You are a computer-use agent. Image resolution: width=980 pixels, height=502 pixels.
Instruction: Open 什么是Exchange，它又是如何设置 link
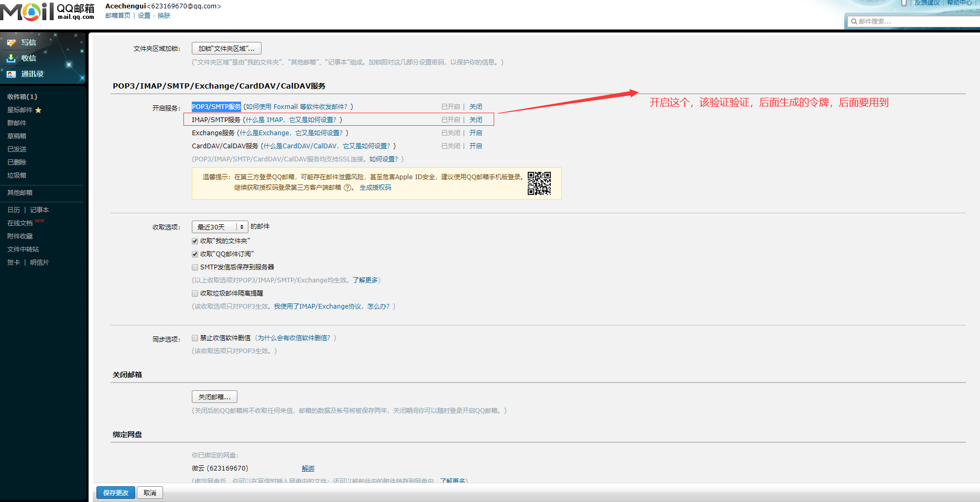pos(291,133)
